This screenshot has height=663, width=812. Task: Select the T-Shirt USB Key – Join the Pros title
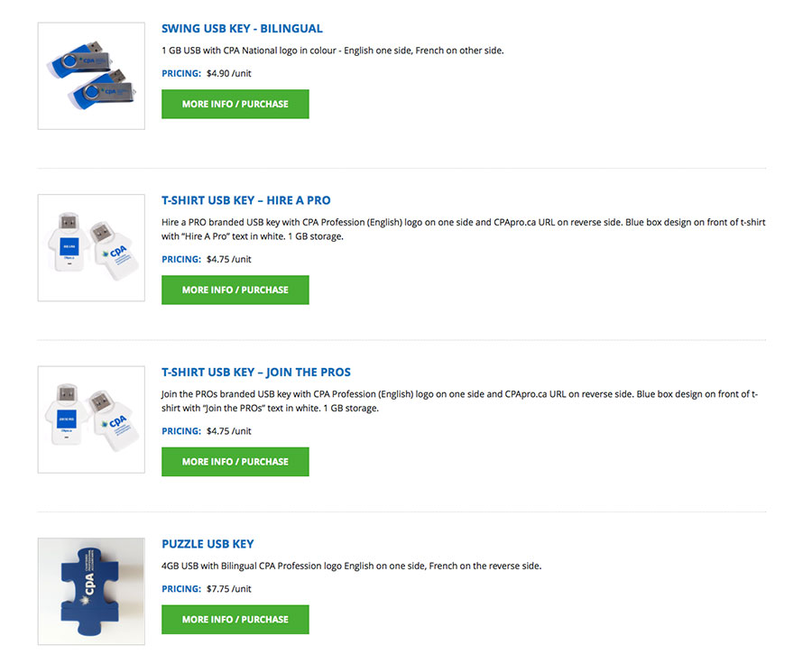(x=256, y=372)
